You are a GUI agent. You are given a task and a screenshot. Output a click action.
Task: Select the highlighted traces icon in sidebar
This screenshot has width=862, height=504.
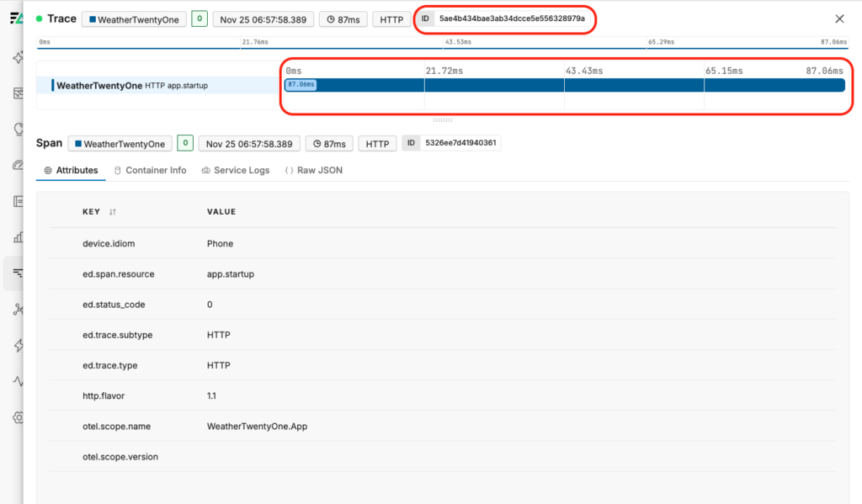(17, 273)
